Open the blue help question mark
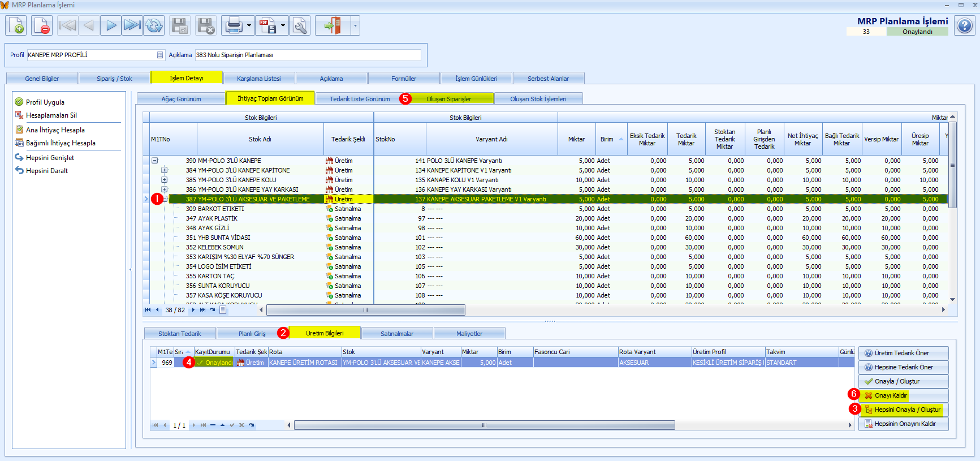Viewport: 980px width, 461px height. click(965, 25)
